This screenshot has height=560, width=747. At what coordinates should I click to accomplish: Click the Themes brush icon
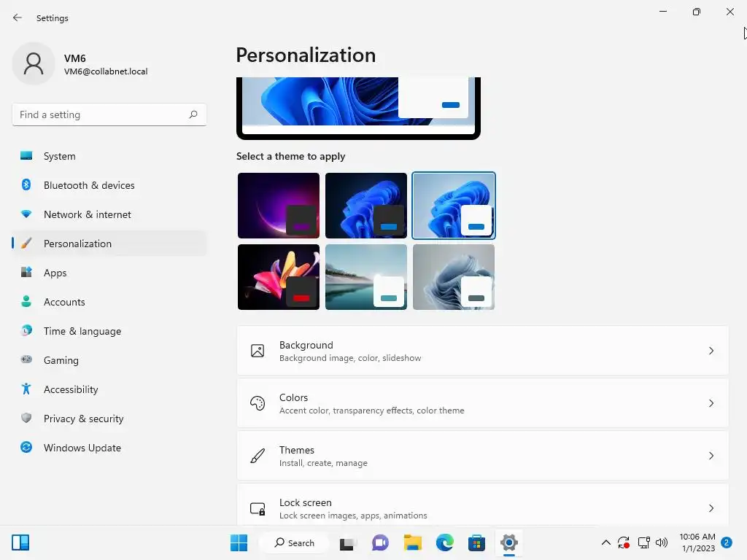[258, 456]
